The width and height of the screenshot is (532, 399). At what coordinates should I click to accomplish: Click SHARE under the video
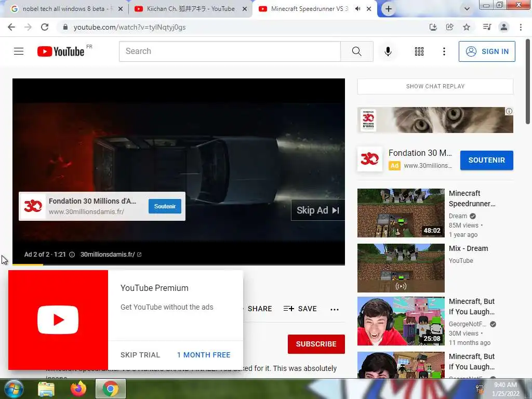260,309
